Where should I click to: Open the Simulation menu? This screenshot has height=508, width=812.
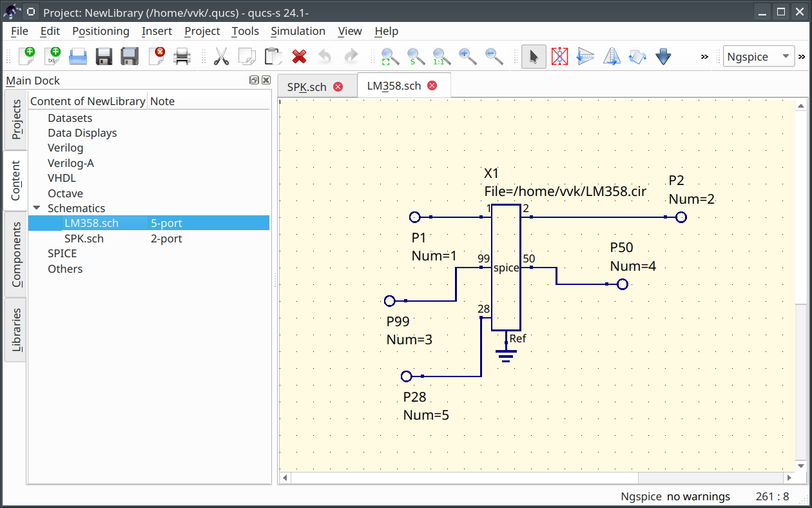(298, 31)
